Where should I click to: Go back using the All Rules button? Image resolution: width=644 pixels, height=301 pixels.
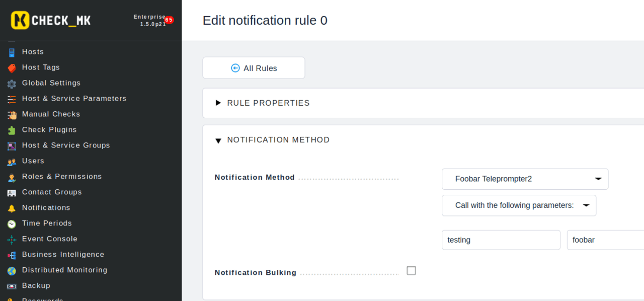tap(254, 67)
